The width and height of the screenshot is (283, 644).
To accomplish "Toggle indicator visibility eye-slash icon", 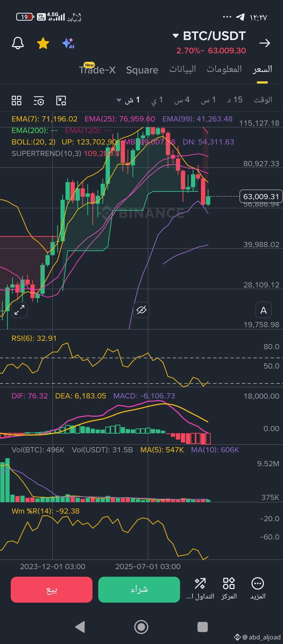I will tap(141, 310).
